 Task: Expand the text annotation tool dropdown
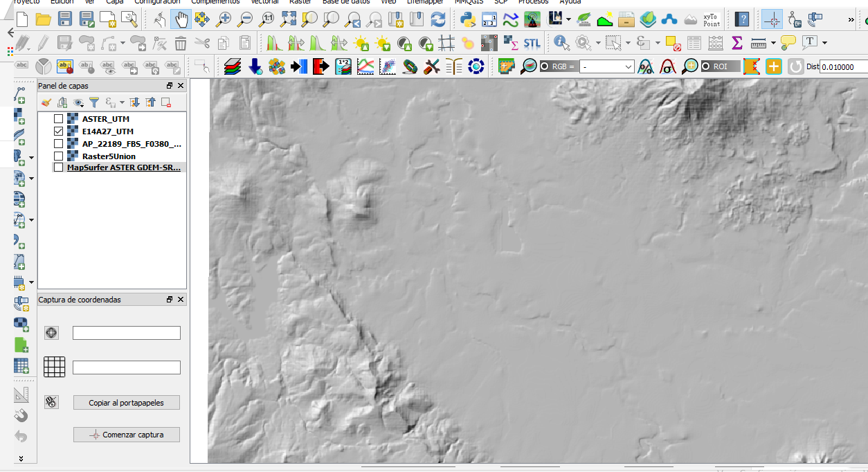click(824, 44)
